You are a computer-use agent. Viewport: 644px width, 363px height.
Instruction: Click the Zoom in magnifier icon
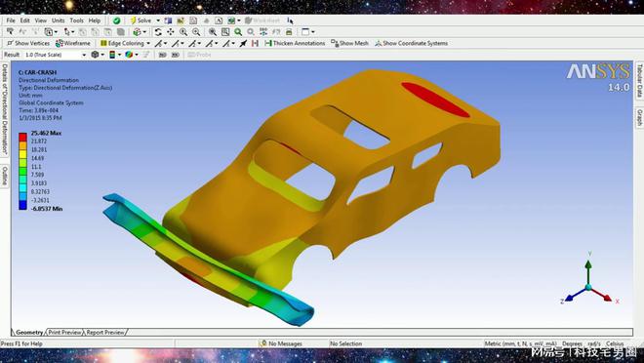[x=183, y=32]
